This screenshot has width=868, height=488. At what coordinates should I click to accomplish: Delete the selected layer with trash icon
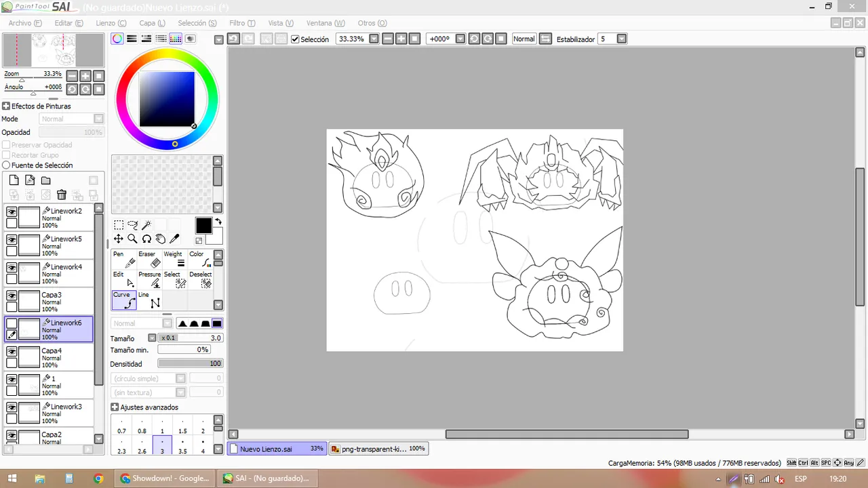pos(62,195)
